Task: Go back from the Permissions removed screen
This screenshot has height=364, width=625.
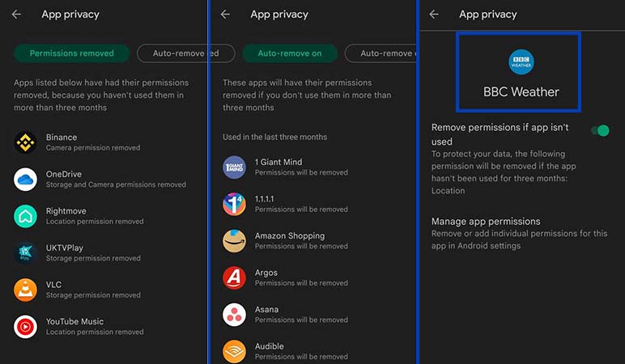Action: click(x=16, y=15)
